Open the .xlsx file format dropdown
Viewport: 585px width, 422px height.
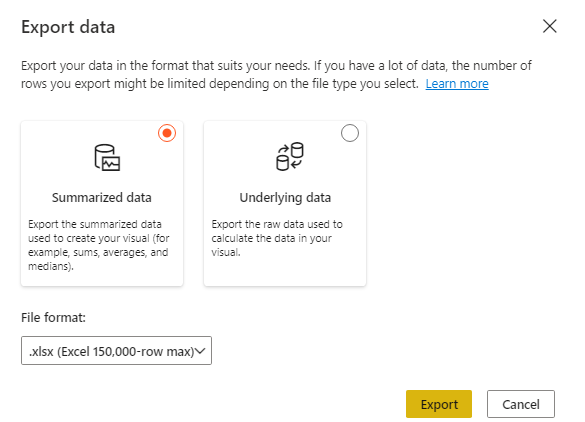point(116,351)
